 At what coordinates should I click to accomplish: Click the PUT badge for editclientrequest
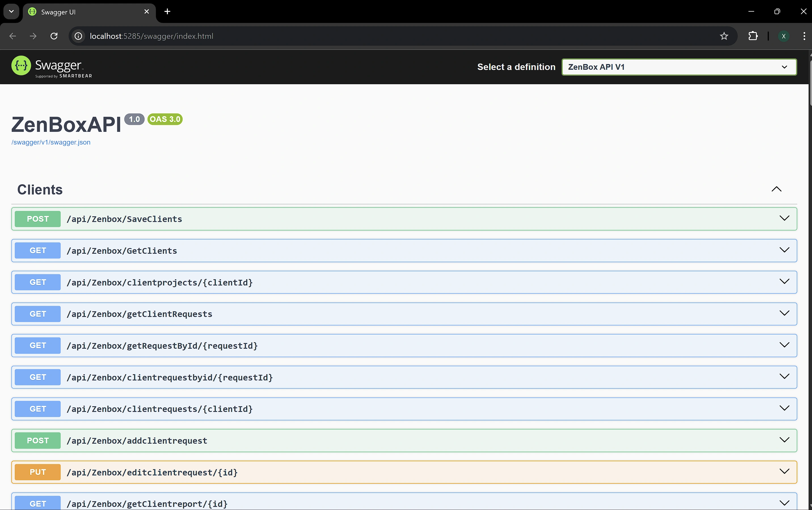coord(38,472)
